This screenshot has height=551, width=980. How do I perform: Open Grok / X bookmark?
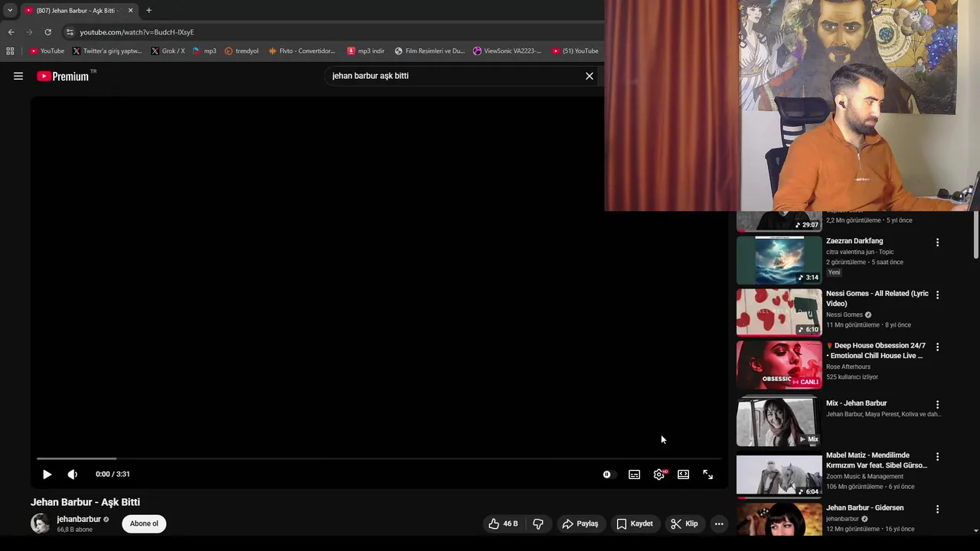[x=168, y=51]
